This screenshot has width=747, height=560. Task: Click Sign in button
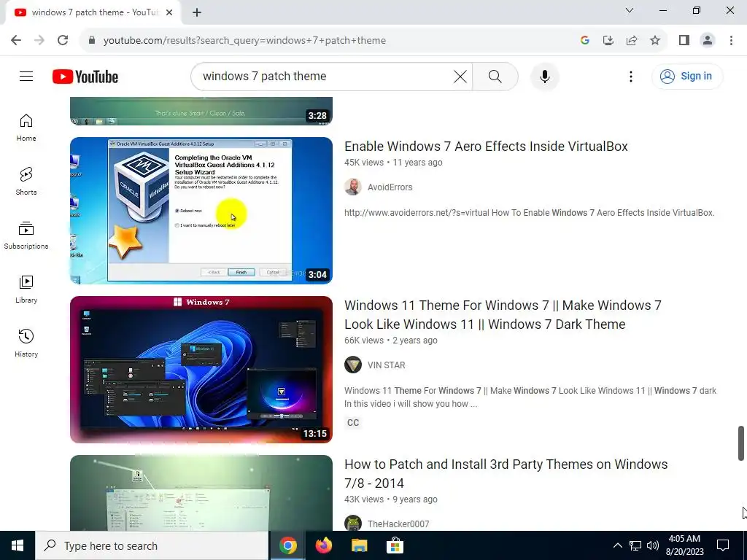tap(687, 76)
